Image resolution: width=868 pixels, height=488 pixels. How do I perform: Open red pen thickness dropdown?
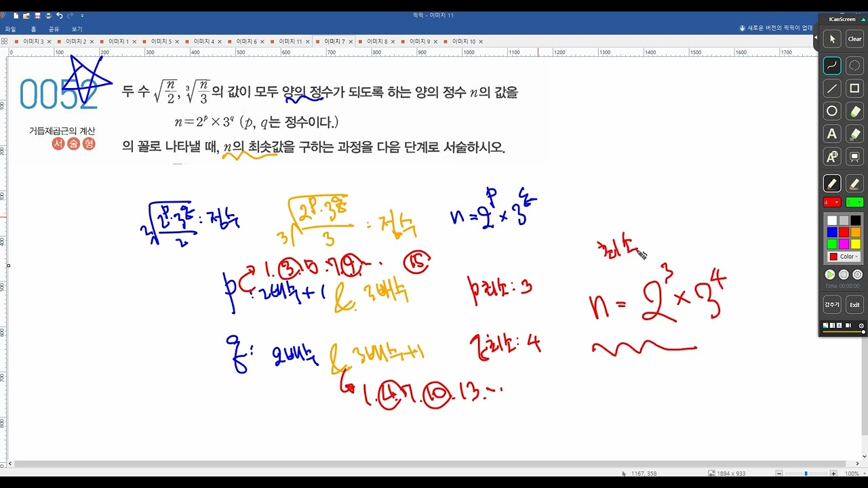[x=832, y=202]
